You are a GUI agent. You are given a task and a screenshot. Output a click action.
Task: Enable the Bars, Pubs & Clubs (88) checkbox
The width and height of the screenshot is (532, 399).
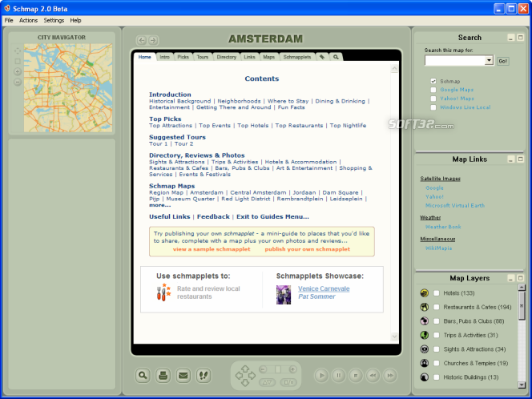[437, 321]
